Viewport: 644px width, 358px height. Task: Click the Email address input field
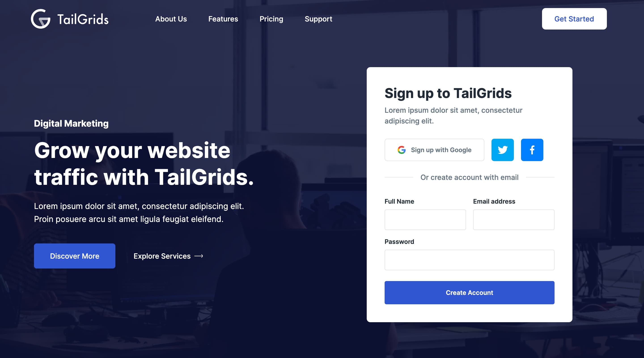pyautogui.click(x=514, y=219)
